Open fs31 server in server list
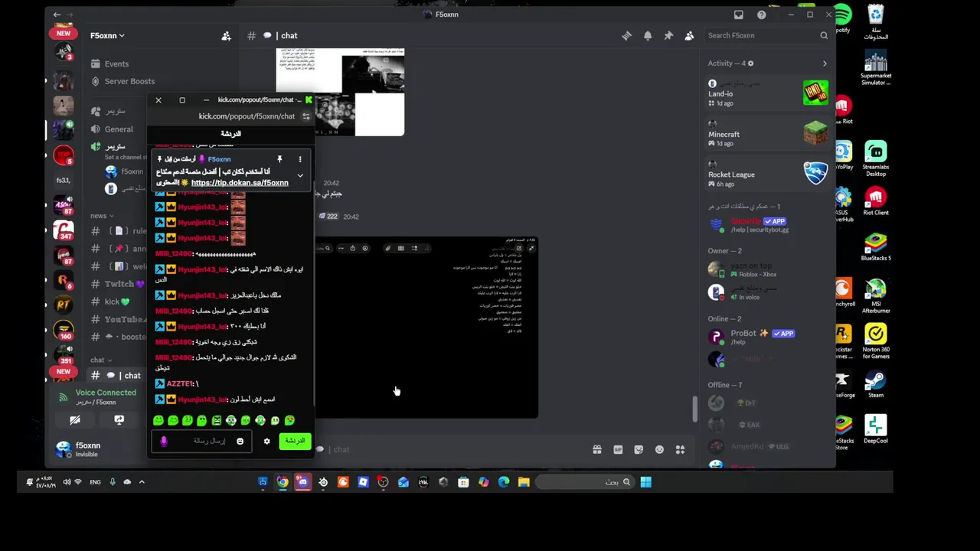This screenshot has height=551, width=980. (x=64, y=181)
